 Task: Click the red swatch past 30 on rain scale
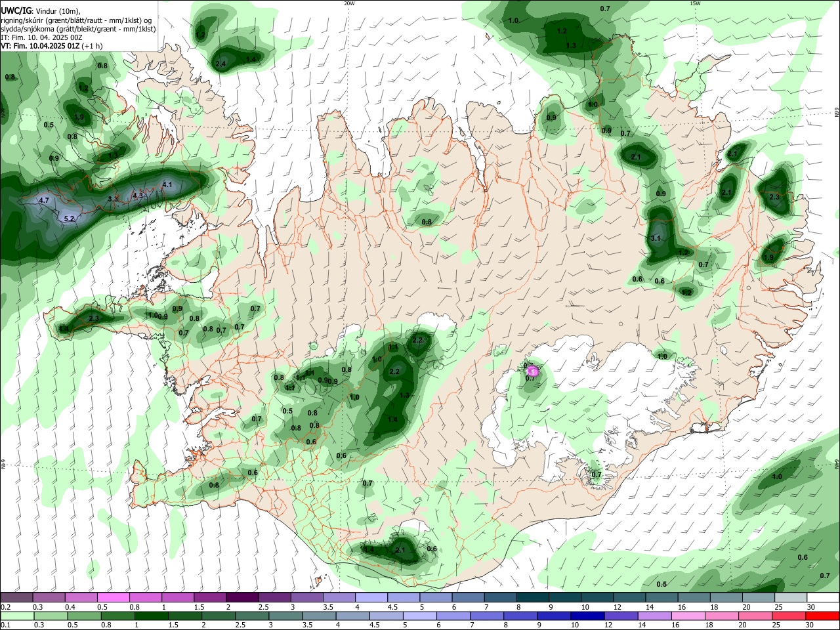pos(823,616)
